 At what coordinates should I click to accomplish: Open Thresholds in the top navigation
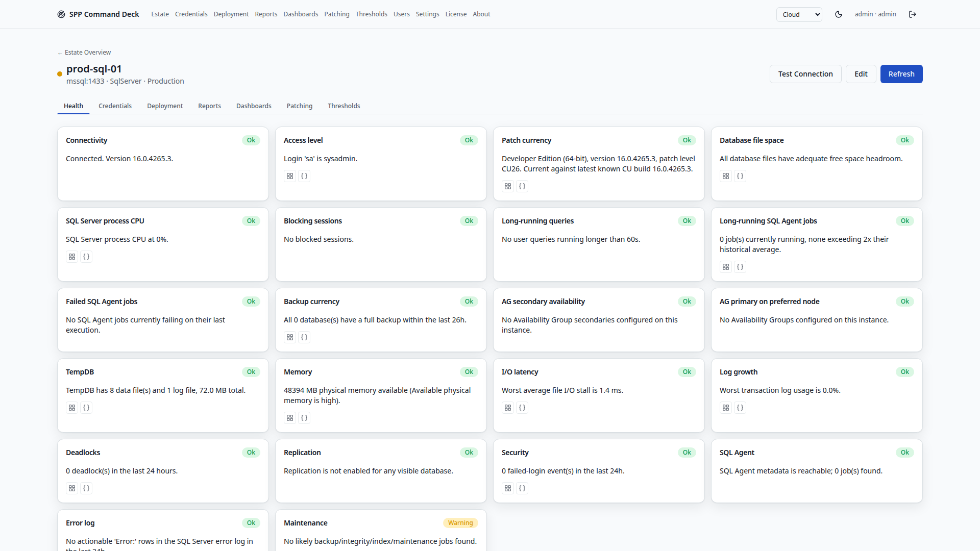(x=371, y=14)
